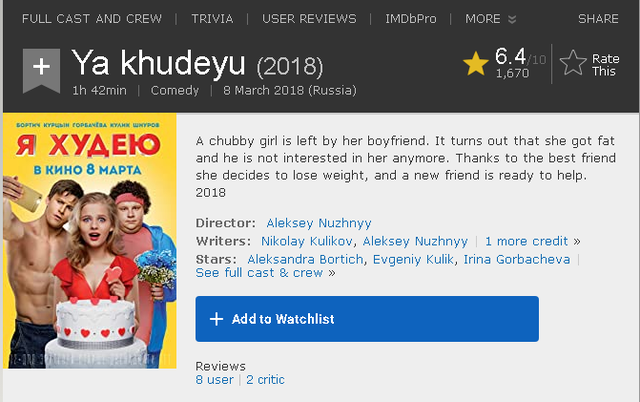Expand See full cast & crew
Screen dimensions: 640x402
click(259, 272)
